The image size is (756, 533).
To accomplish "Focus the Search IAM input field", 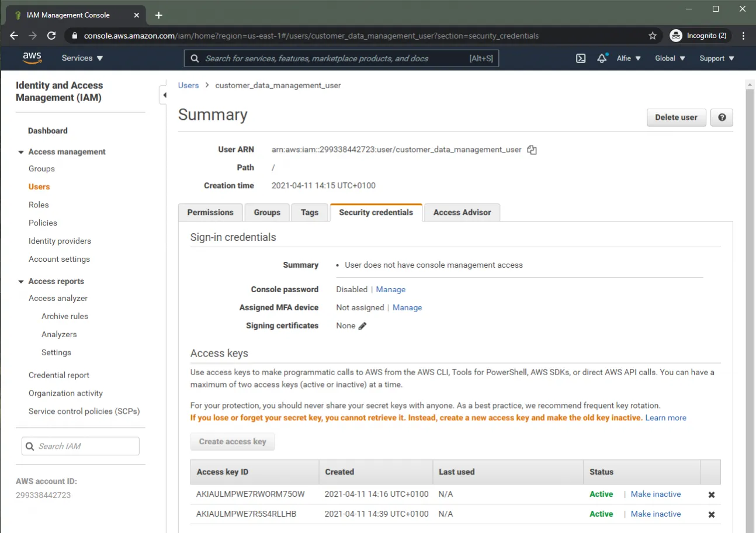I will pos(81,447).
